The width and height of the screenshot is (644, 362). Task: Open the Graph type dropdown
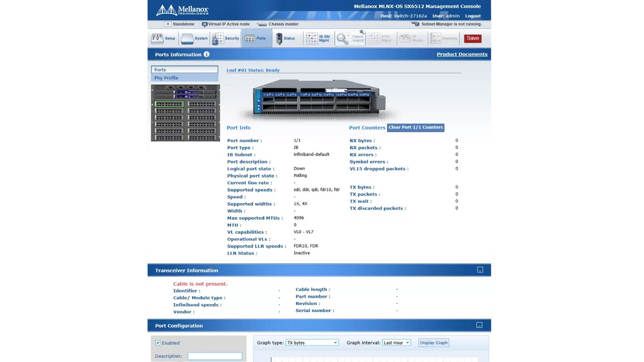coord(312,342)
